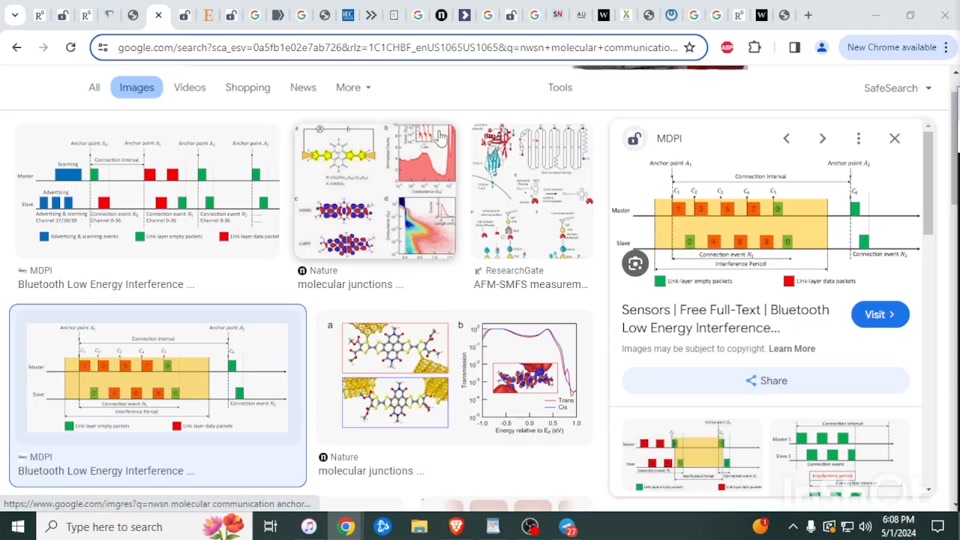
Task: Click the browser back arrow
Action: pyautogui.click(x=17, y=47)
